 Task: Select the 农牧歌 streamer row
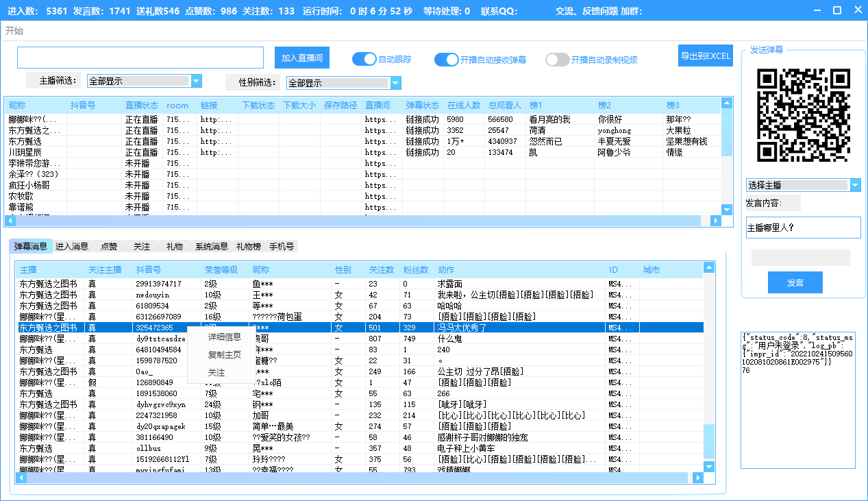(x=363, y=196)
